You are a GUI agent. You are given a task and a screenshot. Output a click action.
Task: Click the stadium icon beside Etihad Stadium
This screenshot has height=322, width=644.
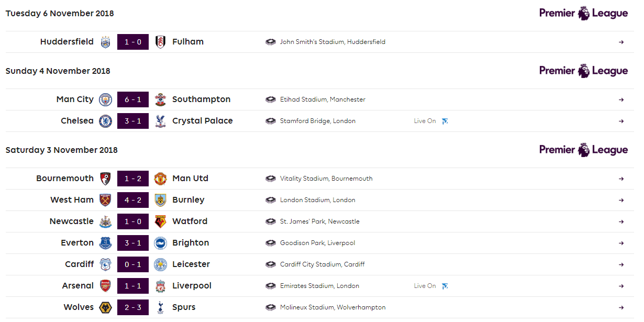(271, 99)
